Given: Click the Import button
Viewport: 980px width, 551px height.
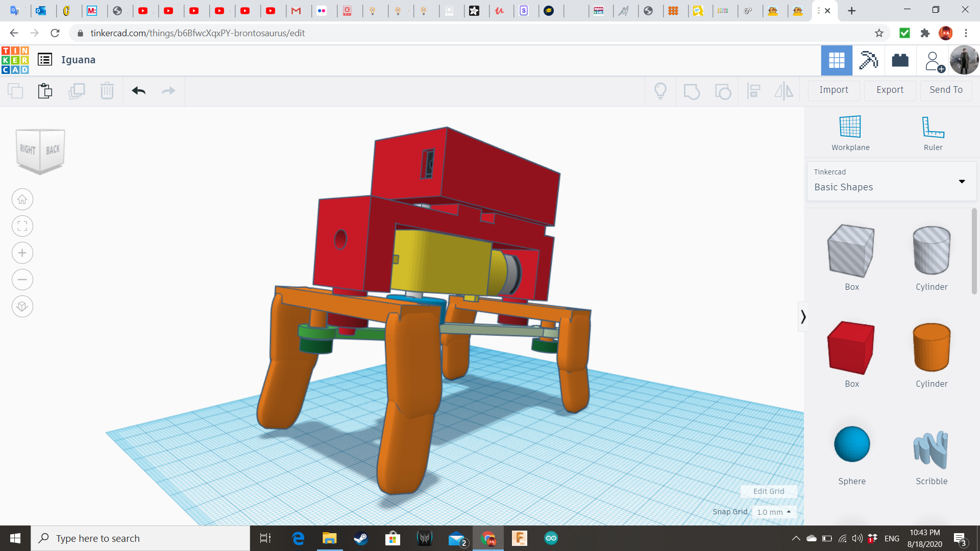Looking at the screenshot, I should [834, 90].
